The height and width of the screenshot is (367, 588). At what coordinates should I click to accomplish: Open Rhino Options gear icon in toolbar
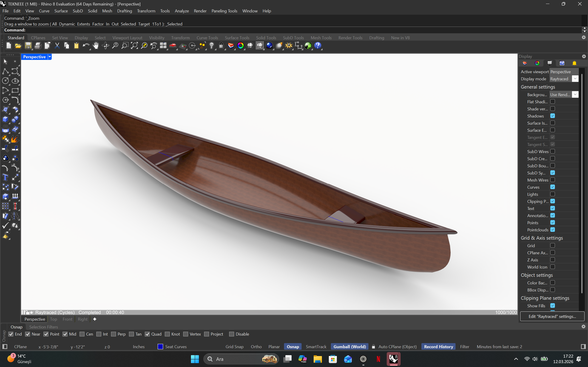coord(289,46)
